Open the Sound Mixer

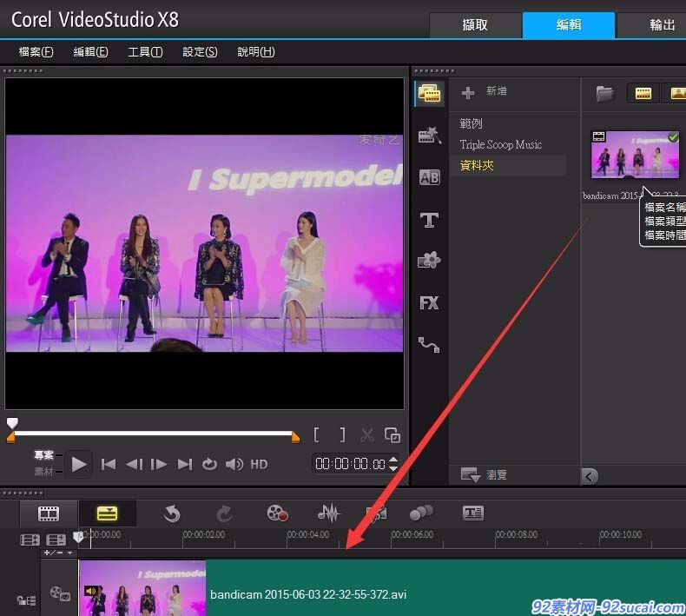328,513
